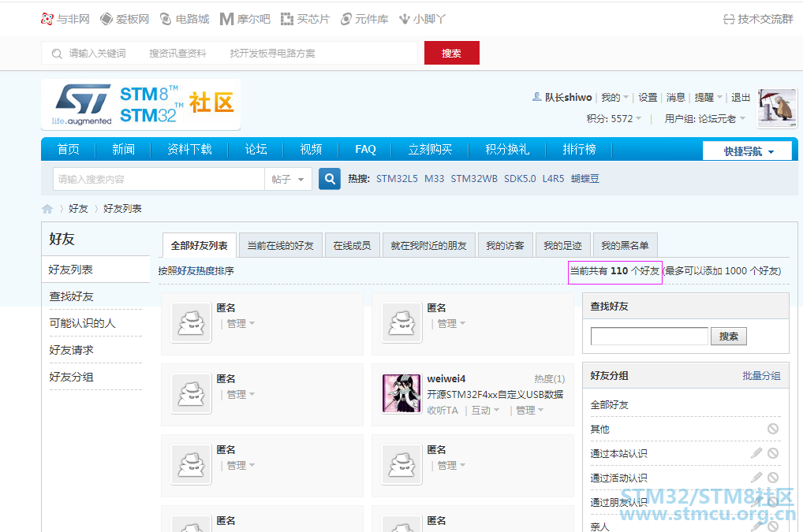Viewport: 803px width, 532px height.
Task: Select 查找好友 in the left sidebar
Action: point(71,296)
